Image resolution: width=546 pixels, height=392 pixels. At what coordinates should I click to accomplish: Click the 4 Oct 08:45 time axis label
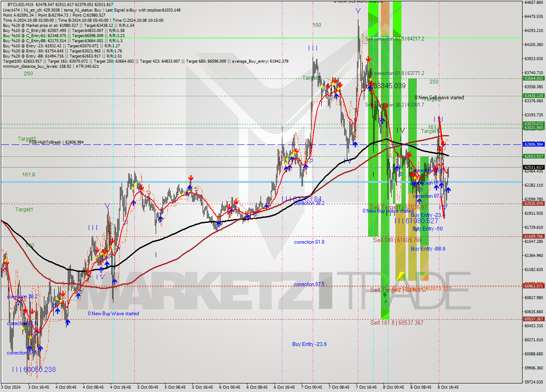(93, 387)
